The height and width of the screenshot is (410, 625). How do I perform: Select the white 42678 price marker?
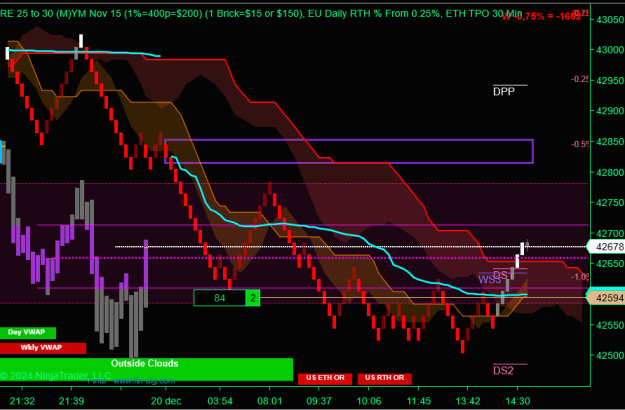607,247
